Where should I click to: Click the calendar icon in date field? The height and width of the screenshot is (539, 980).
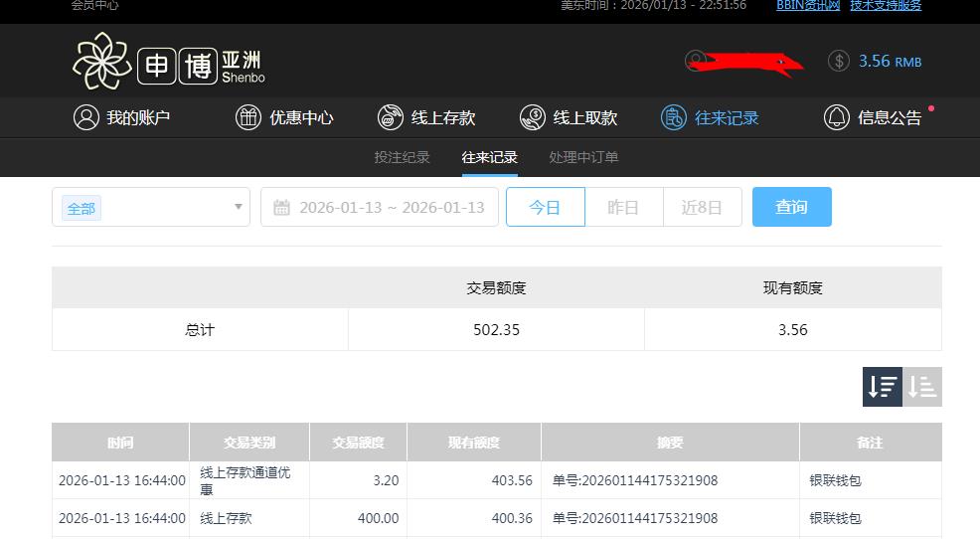(282, 208)
